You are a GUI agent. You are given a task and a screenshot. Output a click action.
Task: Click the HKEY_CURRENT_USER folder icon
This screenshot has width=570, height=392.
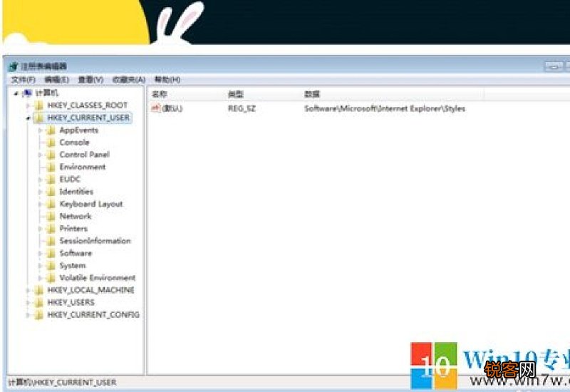[39, 118]
